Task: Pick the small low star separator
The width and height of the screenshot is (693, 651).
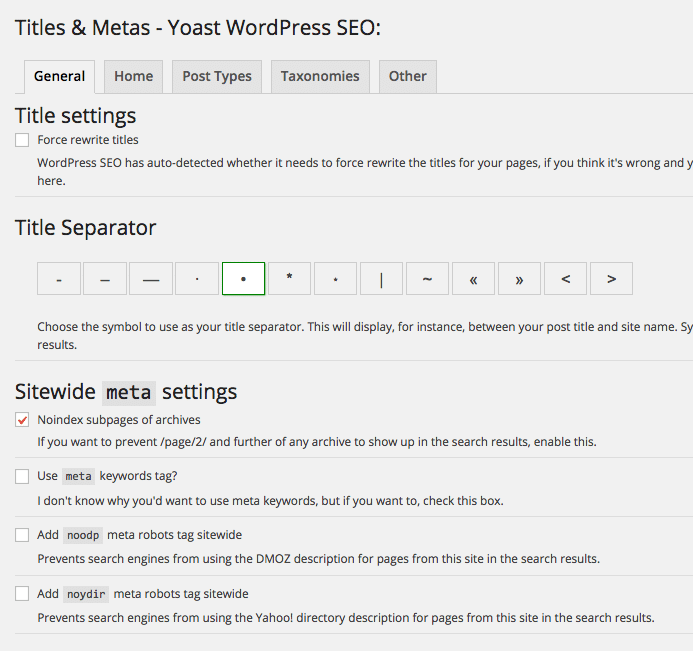Action: [x=335, y=278]
